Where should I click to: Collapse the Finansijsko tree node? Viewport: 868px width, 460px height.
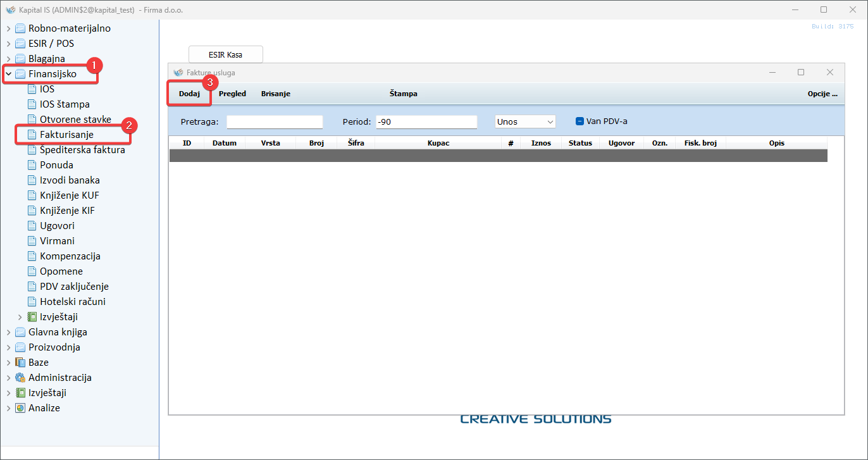(x=8, y=74)
